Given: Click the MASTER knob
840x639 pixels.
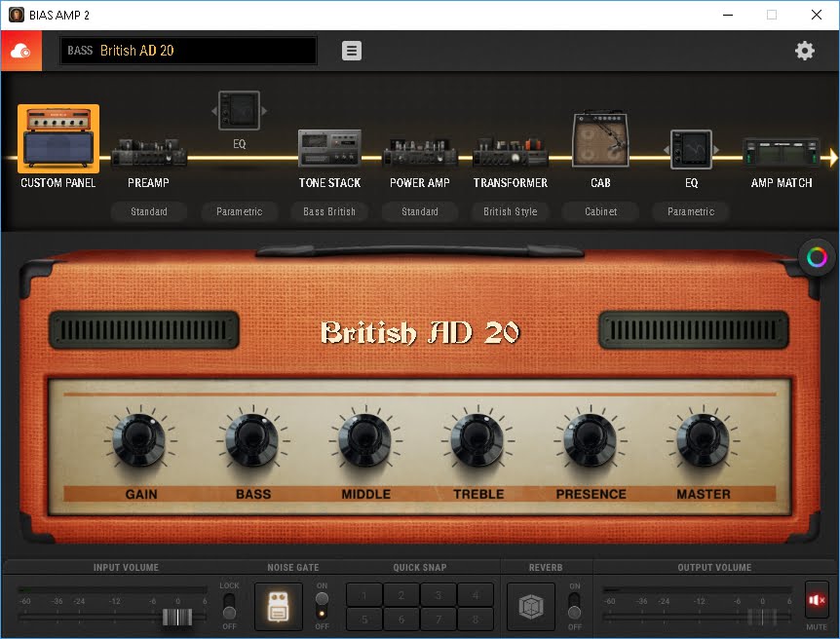Looking at the screenshot, I should point(704,441).
